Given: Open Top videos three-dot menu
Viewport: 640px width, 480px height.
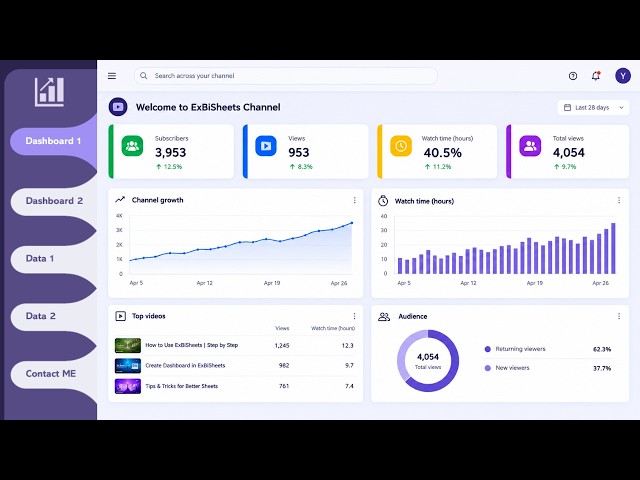Looking at the screenshot, I should coord(354,316).
